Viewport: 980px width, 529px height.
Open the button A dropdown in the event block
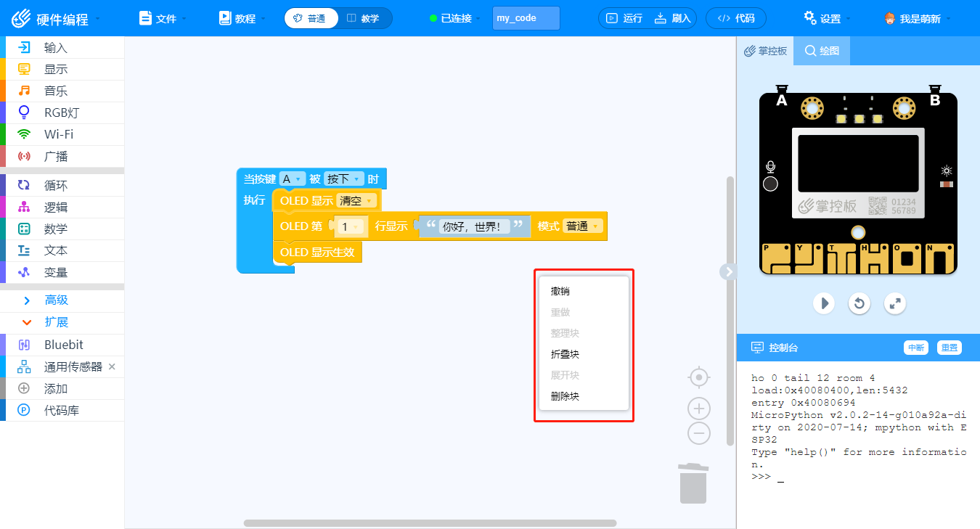[293, 179]
